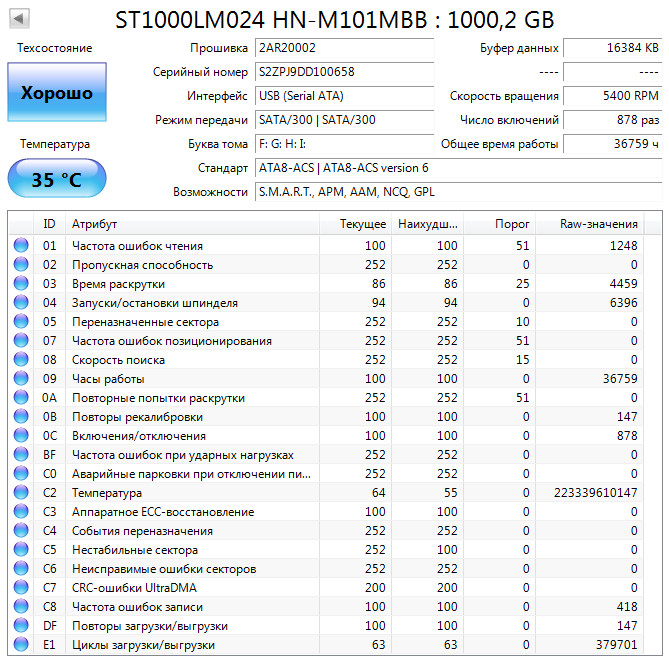Click status orb for attribute BF
This screenshot has width=669, height=661.
pyautogui.click(x=21, y=454)
